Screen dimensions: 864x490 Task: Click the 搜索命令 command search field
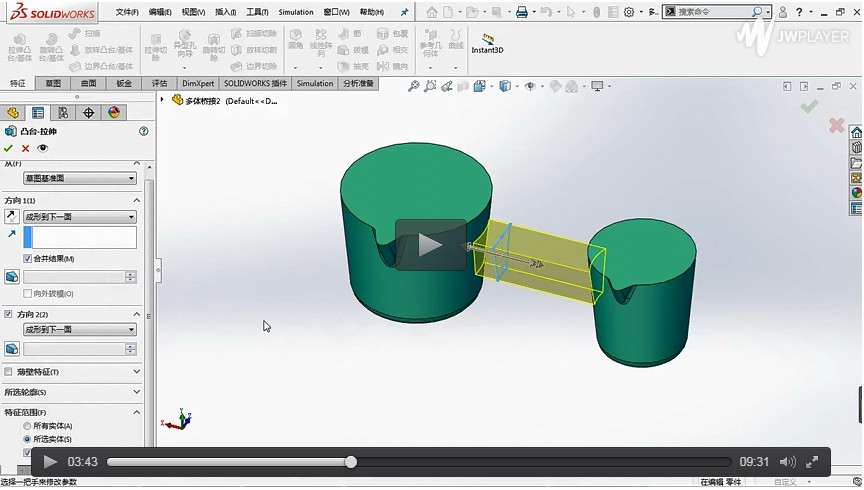[714, 12]
